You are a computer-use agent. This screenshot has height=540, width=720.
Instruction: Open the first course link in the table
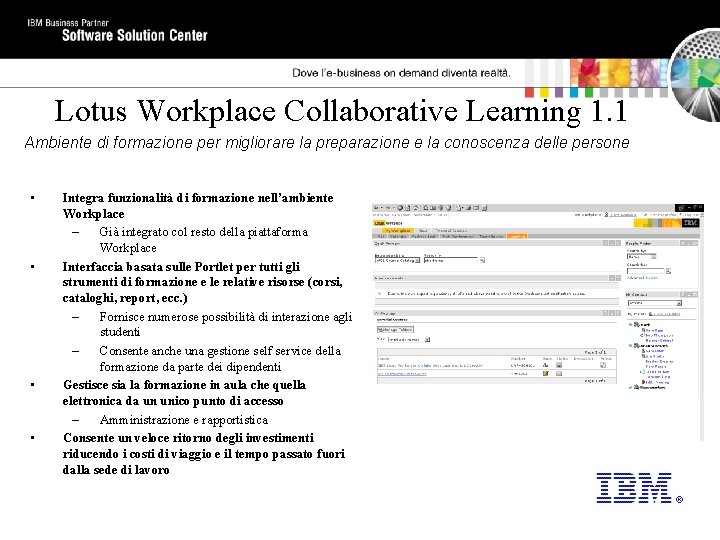point(430,366)
